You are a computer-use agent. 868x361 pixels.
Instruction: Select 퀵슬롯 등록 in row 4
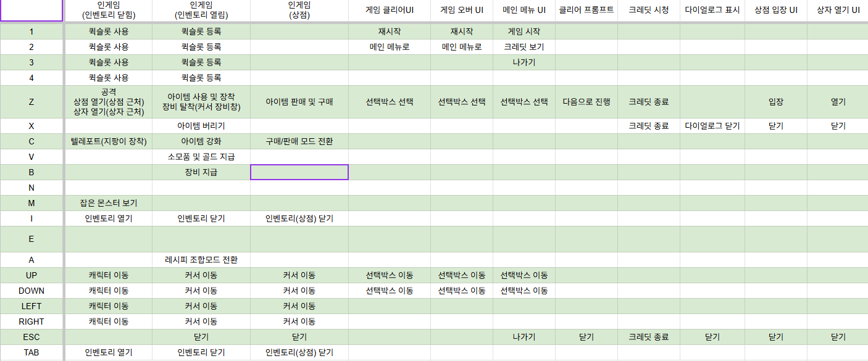[201, 78]
